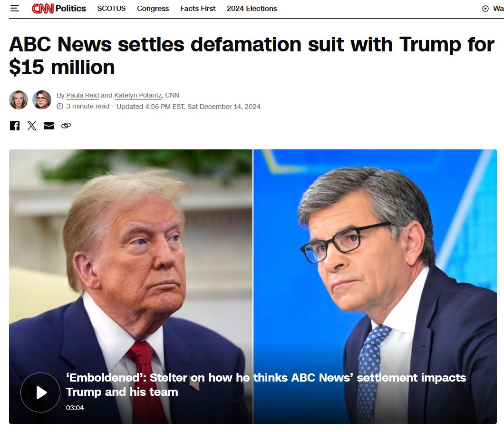This screenshot has width=504, height=432.
Task: Open Katelyn Polantz's author profile
Action: pyautogui.click(x=138, y=95)
